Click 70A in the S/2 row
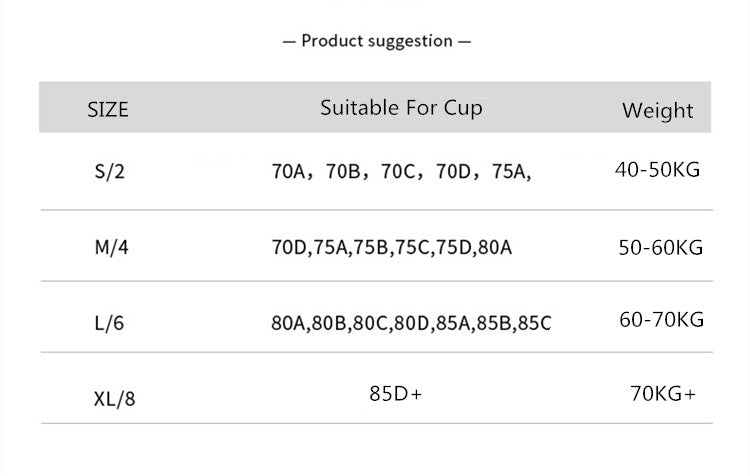The height and width of the screenshot is (476, 750). click(289, 171)
